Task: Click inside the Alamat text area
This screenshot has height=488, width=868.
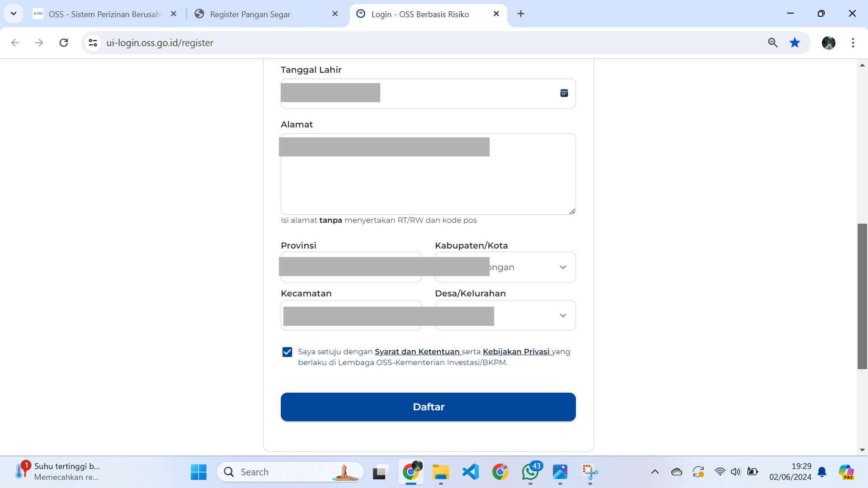Action: 428,174
